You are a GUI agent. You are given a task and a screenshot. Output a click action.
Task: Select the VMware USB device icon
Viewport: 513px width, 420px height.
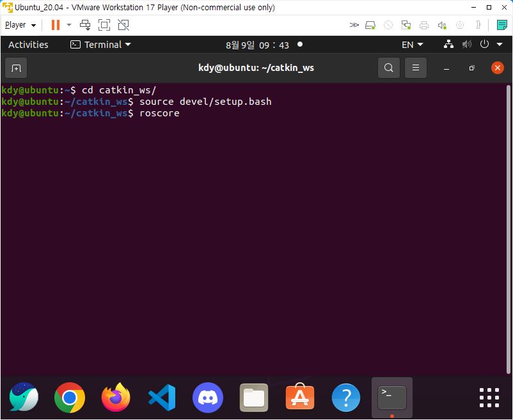pyautogui.click(x=460, y=25)
